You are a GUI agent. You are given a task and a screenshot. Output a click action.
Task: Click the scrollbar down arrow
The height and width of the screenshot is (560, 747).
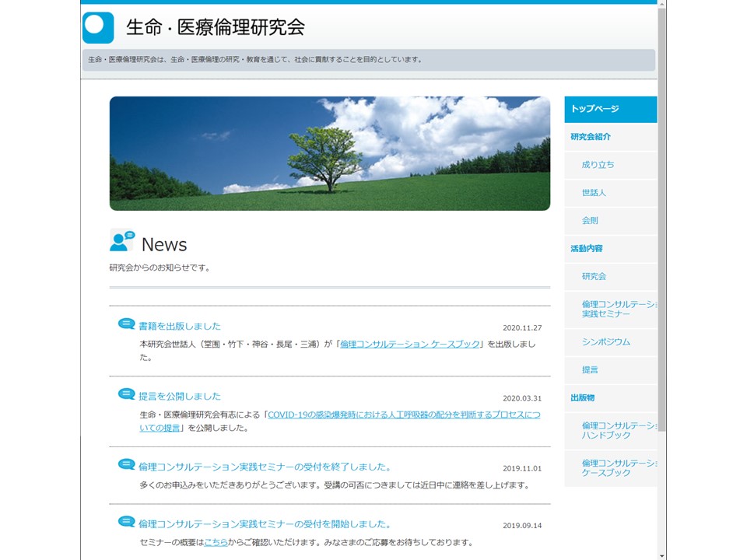[x=661, y=555]
